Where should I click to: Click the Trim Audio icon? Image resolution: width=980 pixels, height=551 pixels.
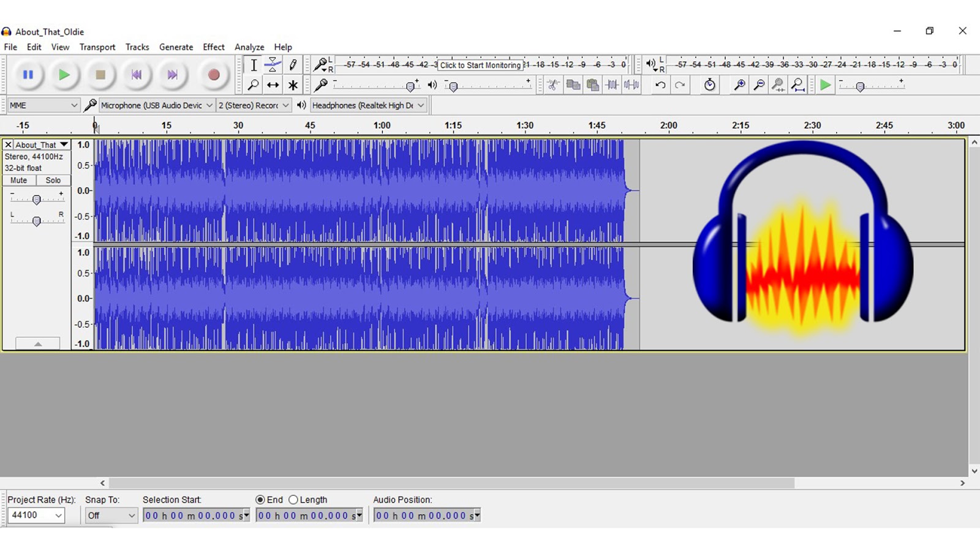(x=612, y=85)
